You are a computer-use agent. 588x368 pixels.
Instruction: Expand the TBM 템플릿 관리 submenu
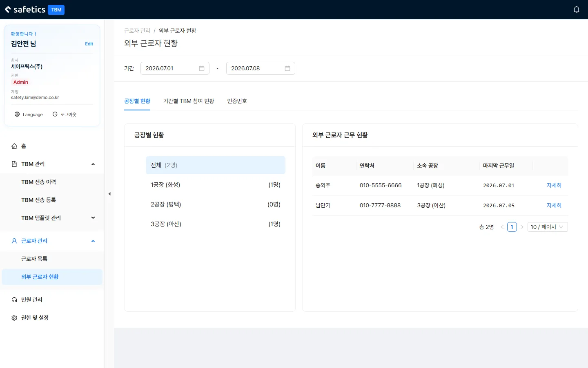pyautogui.click(x=93, y=218)
